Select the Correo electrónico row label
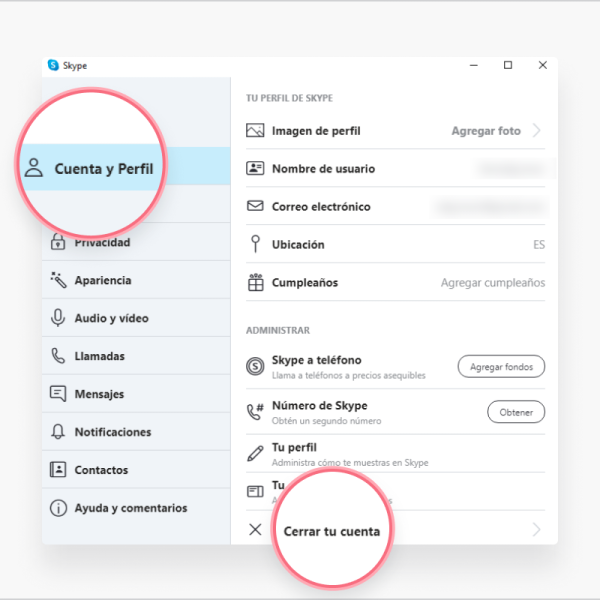Screen dimensions: 600x600 (321, 207)
